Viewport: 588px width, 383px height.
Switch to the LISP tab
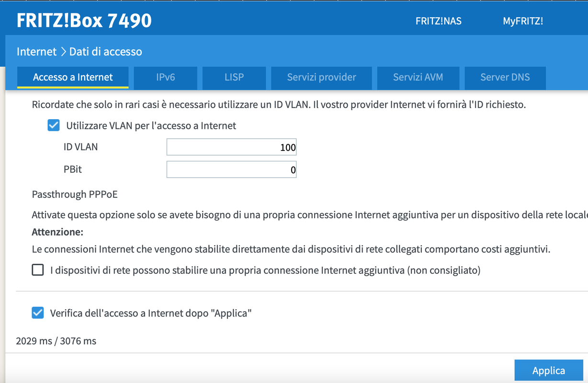pyautogui.click(x=234, y=77)
